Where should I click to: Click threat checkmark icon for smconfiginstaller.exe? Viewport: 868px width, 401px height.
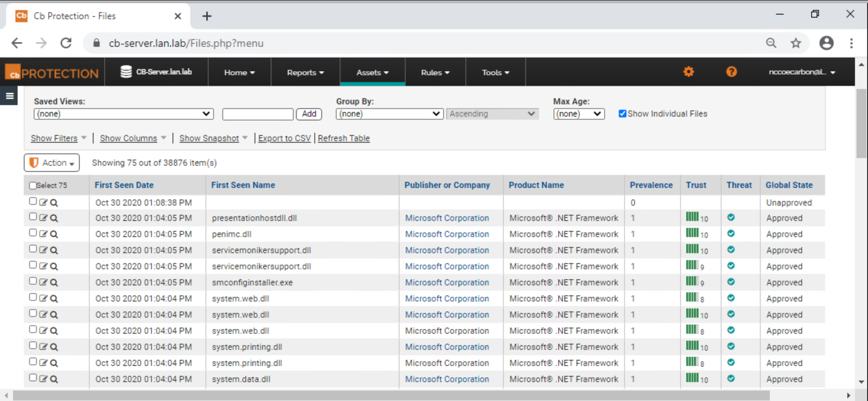[x=731, y=282]
